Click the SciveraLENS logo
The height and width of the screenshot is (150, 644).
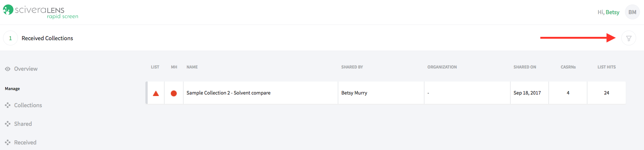coord(41,11)
